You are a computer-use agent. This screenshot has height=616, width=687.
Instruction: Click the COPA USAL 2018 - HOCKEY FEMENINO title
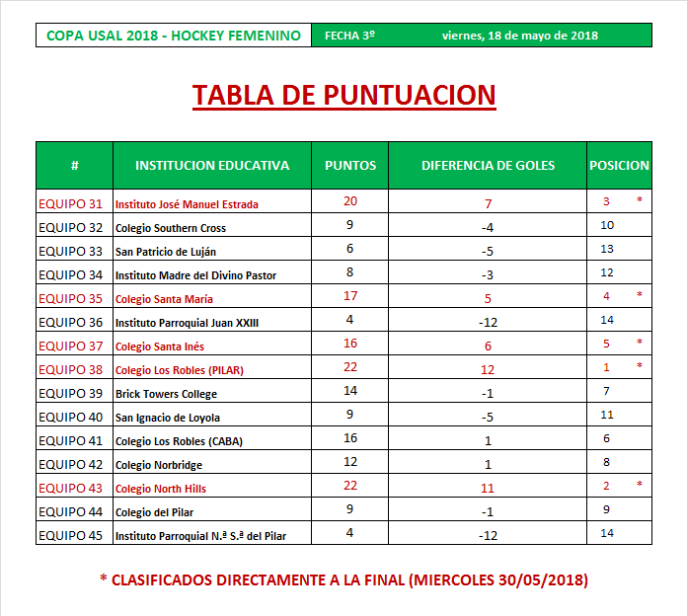[x=174, y=36]
